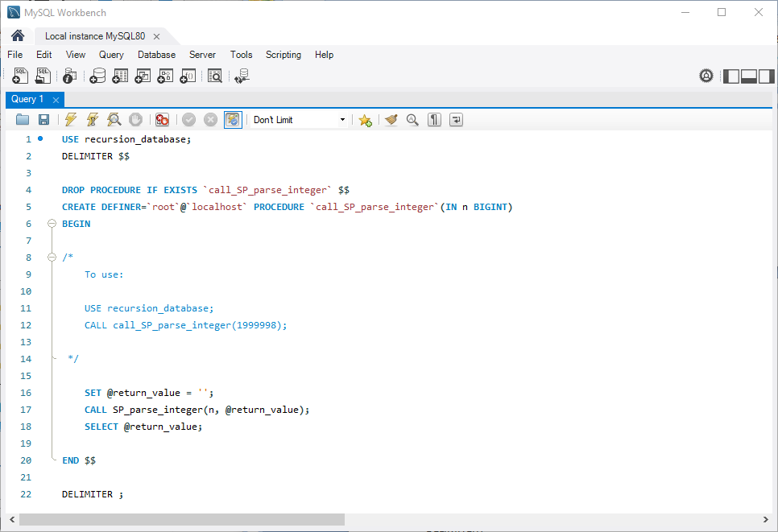Toggle invisible characters display (pilcrow icon)
This screenshot has height=532, width=778.
pos(435,120)
